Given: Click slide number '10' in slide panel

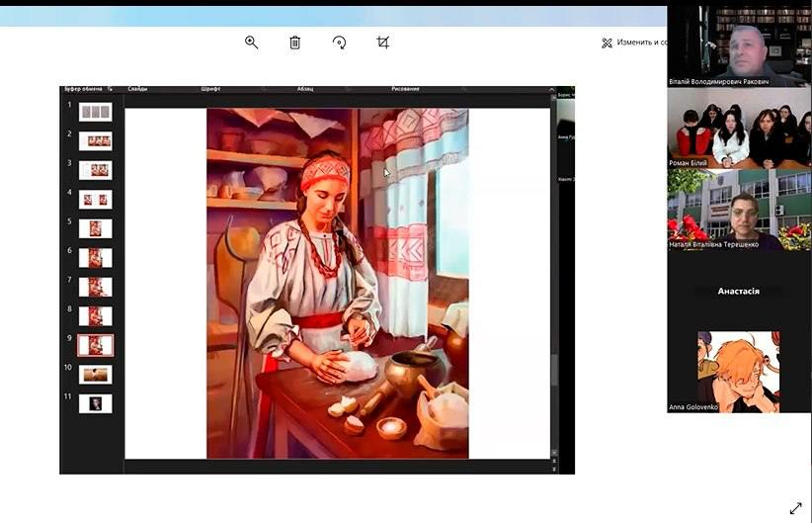Looking at the screenshot, I should pyautogui.click(x=68, y=368).
